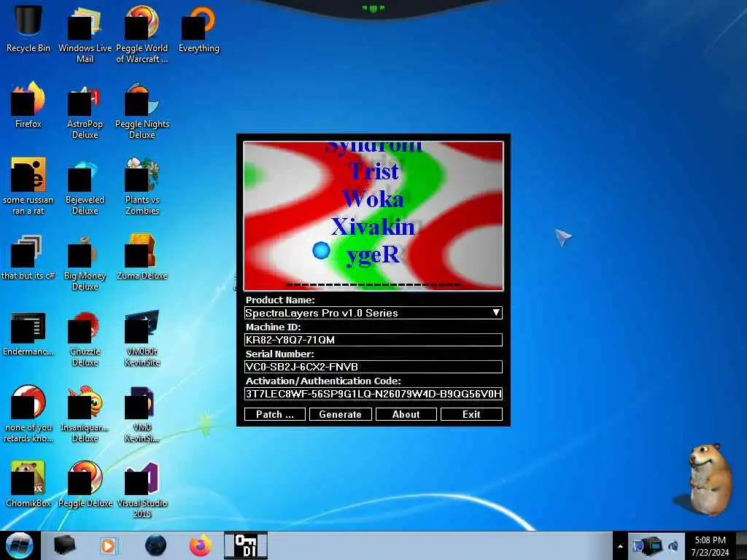747x560 pixels.
Task: Click the Machine ID input field
Action: [373, 340]
